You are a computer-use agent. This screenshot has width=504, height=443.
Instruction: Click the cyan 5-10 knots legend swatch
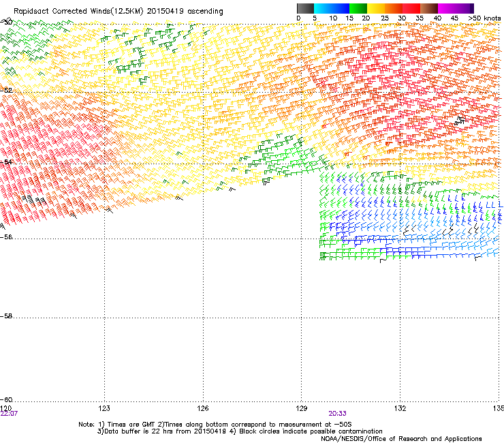(323, 8)
